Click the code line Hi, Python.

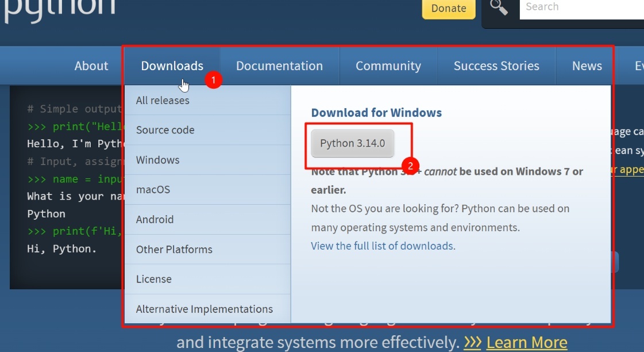(x=61, y=249)
